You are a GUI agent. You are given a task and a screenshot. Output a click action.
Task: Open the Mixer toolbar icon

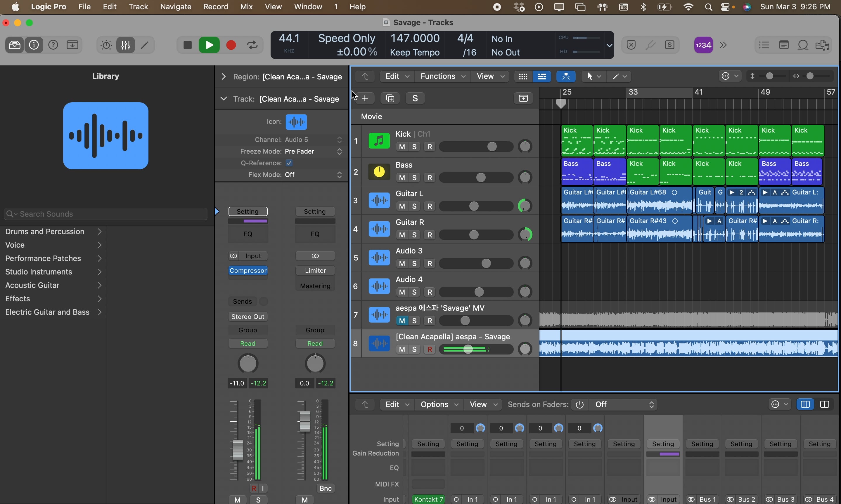click(126, 45)
